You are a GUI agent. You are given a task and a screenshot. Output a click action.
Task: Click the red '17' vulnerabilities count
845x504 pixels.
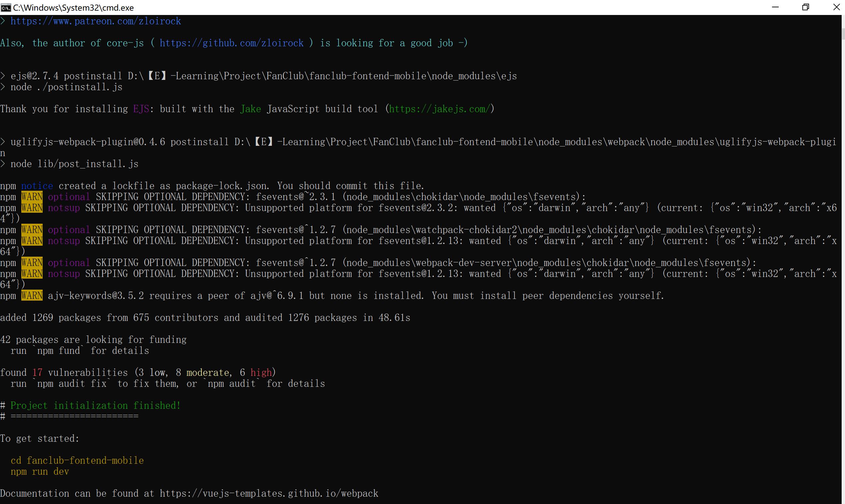click(37, 373)
